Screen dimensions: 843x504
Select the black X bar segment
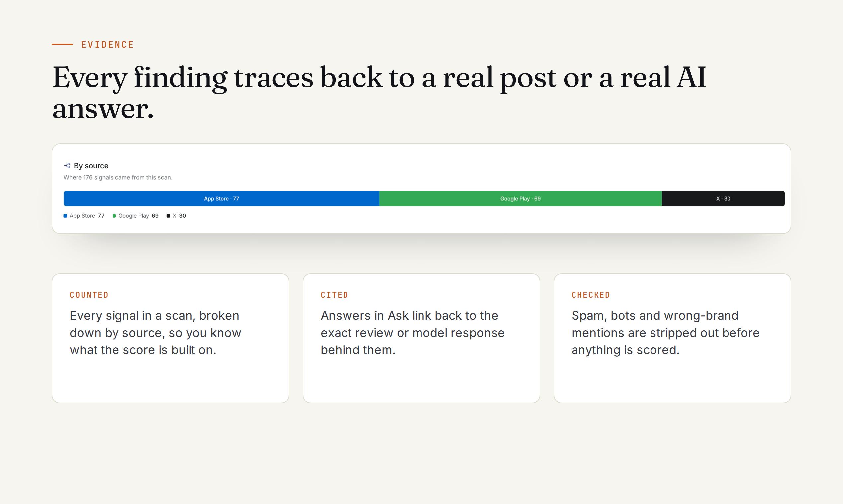tap(723, 198)
